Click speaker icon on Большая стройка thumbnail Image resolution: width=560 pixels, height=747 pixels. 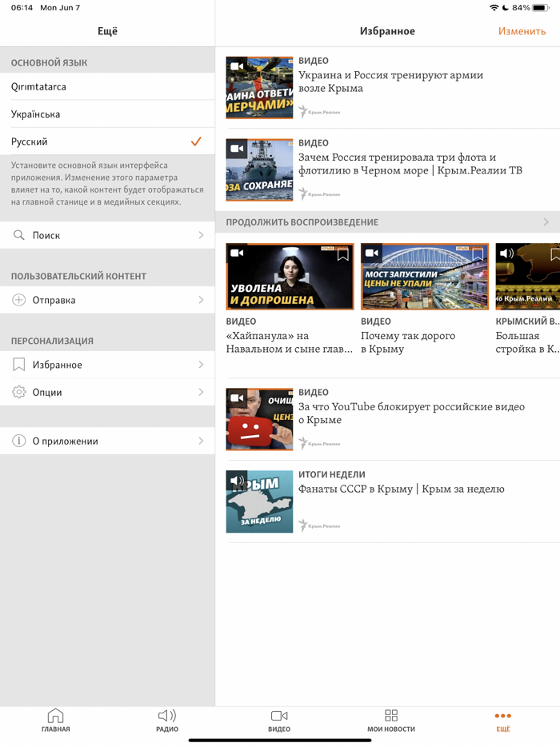point(506,253)
